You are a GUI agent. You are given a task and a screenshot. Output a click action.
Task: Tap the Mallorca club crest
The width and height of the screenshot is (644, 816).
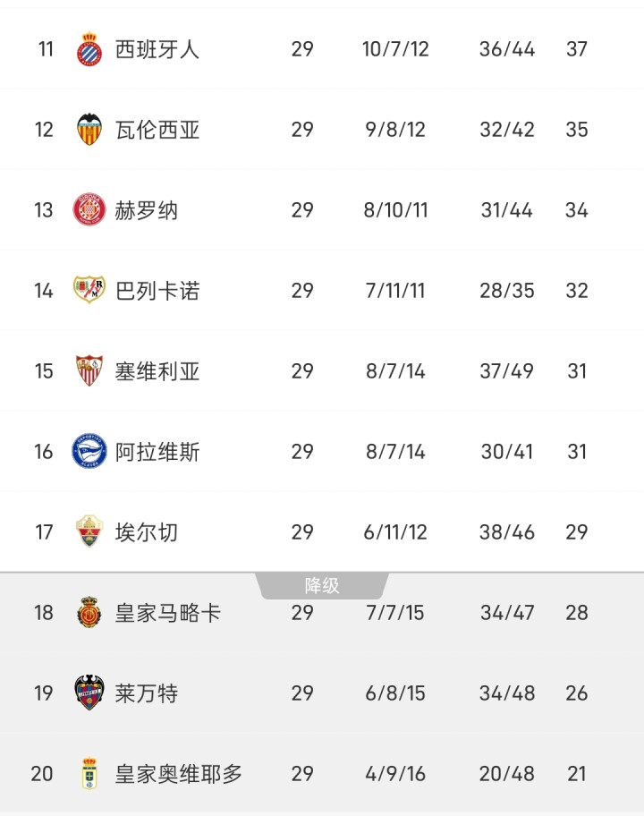(89, 613)
